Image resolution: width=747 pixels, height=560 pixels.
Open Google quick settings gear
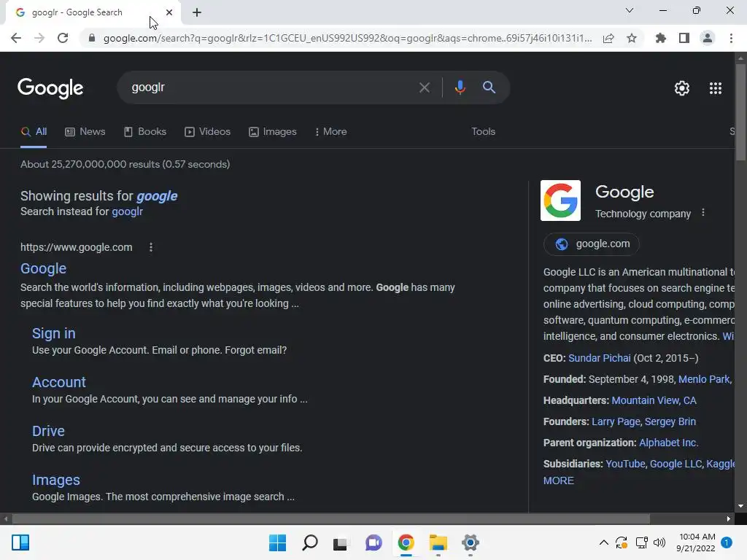coord(682,88)
